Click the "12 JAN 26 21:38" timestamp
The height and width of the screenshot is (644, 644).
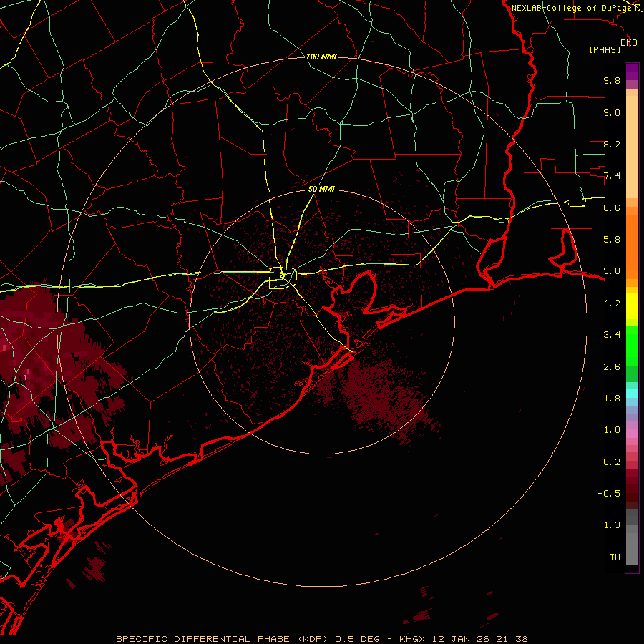[479, 639]
